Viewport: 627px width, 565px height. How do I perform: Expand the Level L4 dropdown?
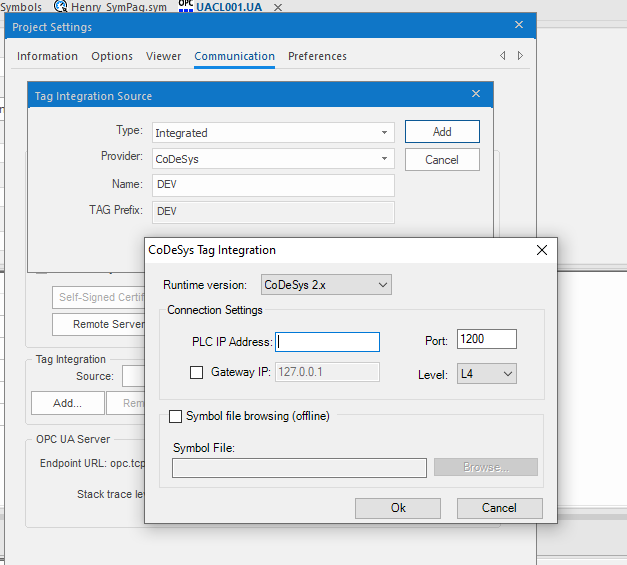[486, 373]
